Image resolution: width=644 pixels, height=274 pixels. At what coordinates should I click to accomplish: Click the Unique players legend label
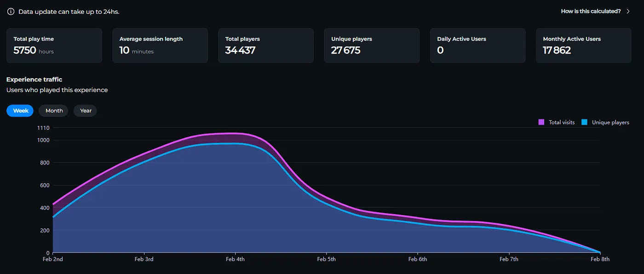point(610,122)
